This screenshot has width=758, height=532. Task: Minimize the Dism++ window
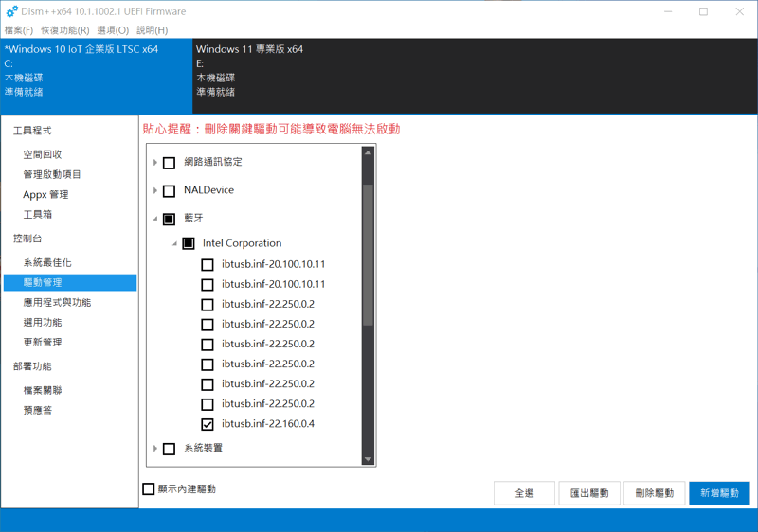coord(668,11)
